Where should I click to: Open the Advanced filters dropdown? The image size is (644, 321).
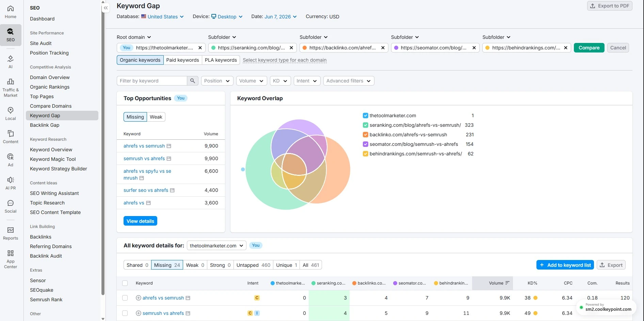pos(349,81)
